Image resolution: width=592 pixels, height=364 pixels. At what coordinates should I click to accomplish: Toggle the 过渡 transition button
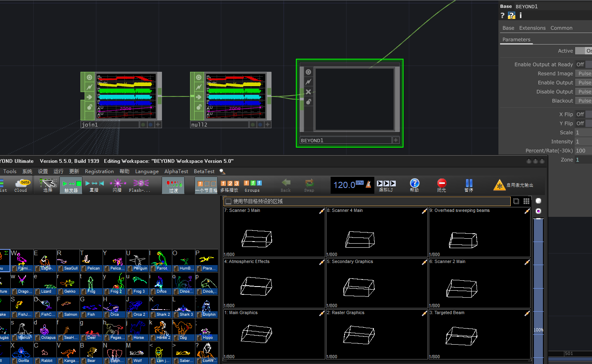174,185
